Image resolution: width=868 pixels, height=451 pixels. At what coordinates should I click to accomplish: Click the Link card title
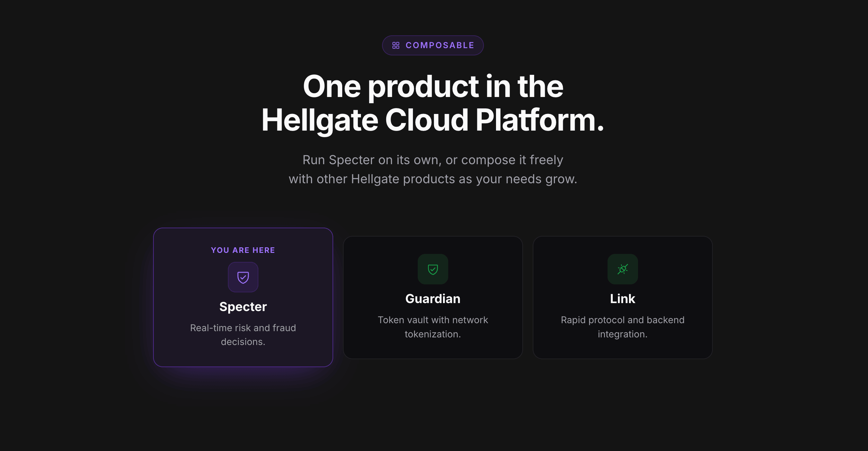pyautogui.click(x=623, y=299)
